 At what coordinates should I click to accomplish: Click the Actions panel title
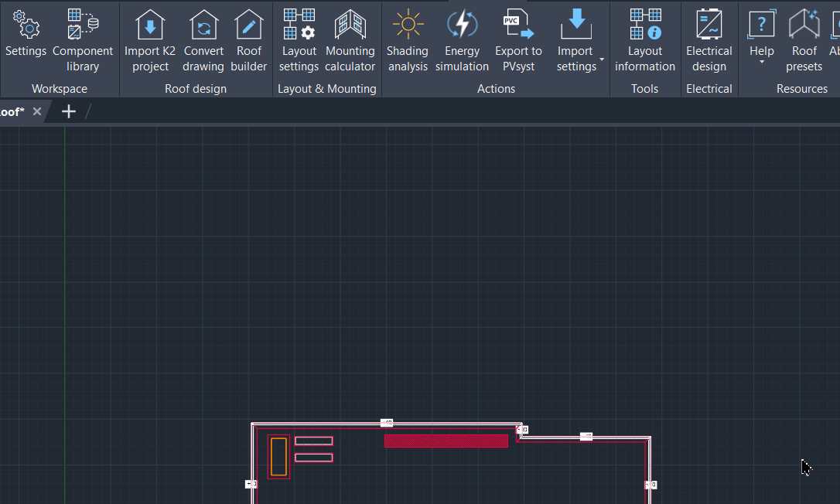pos(496,89)
